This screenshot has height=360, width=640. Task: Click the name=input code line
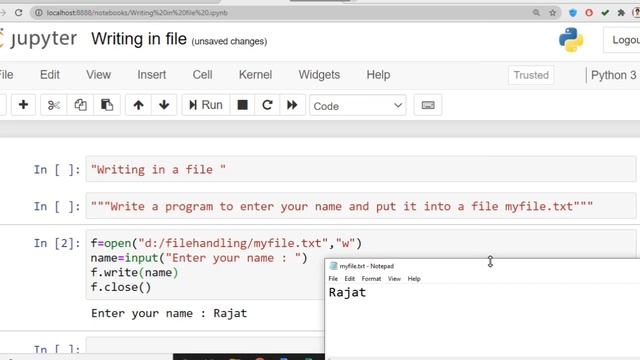pos(199,258)
